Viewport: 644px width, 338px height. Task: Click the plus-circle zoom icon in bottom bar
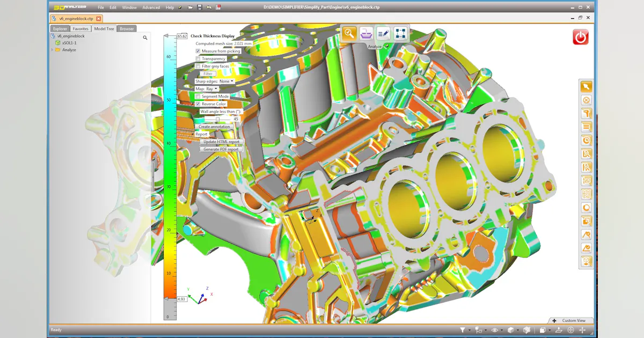click(570, 330)
